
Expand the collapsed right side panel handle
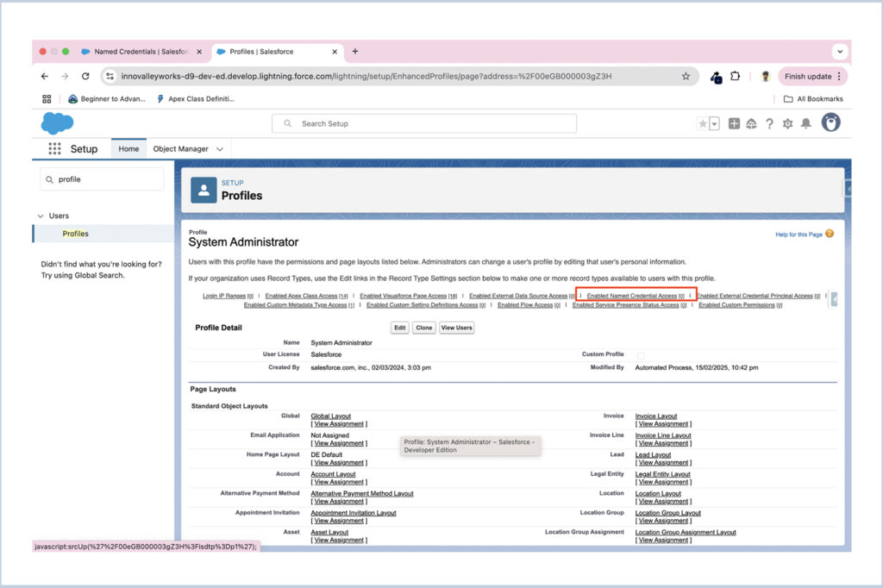(834, 299)
